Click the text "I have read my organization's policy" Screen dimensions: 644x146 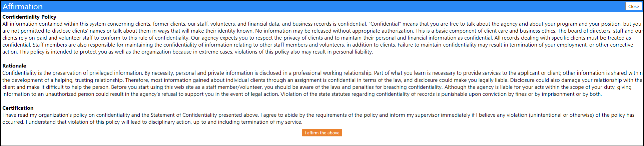49,115
